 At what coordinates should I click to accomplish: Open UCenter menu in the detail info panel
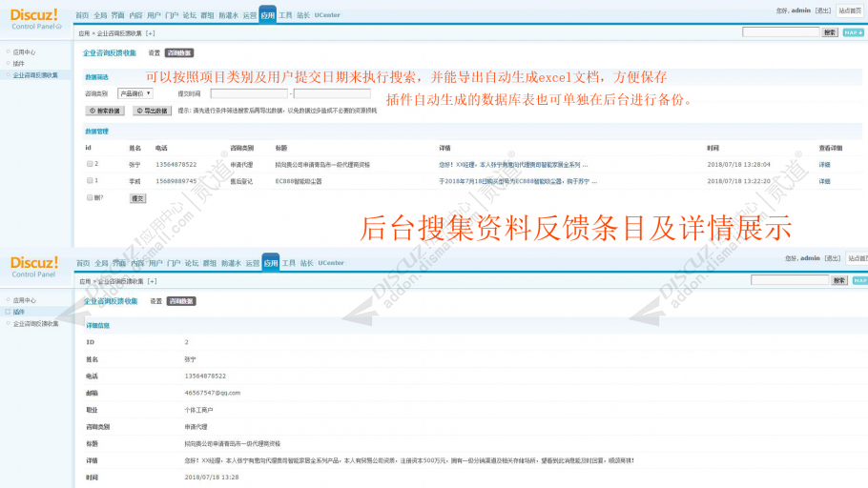pos(331,263)
